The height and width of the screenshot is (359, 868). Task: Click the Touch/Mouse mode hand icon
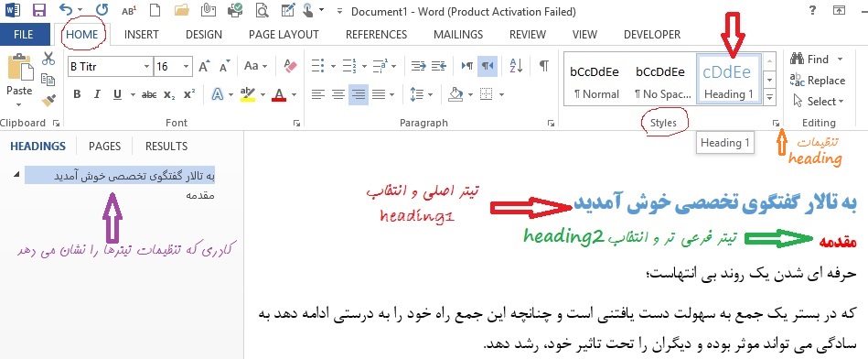point(308,10)
